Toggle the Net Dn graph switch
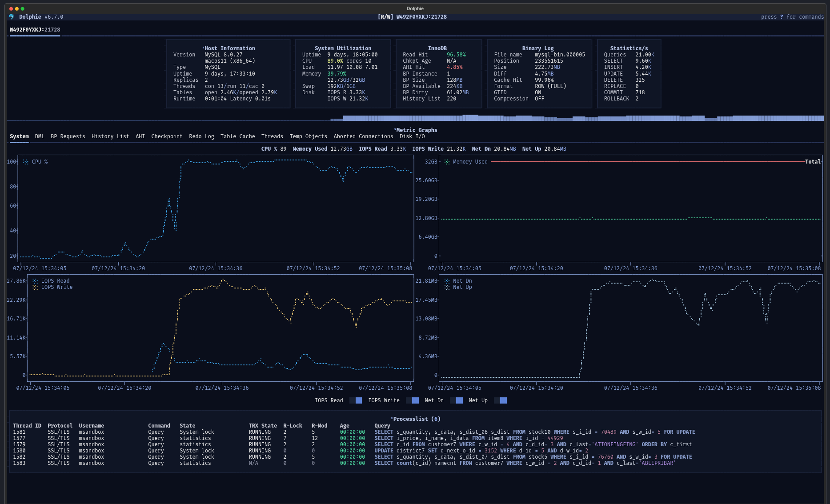This screenshot has width=830, height=504. pos(456,400)
